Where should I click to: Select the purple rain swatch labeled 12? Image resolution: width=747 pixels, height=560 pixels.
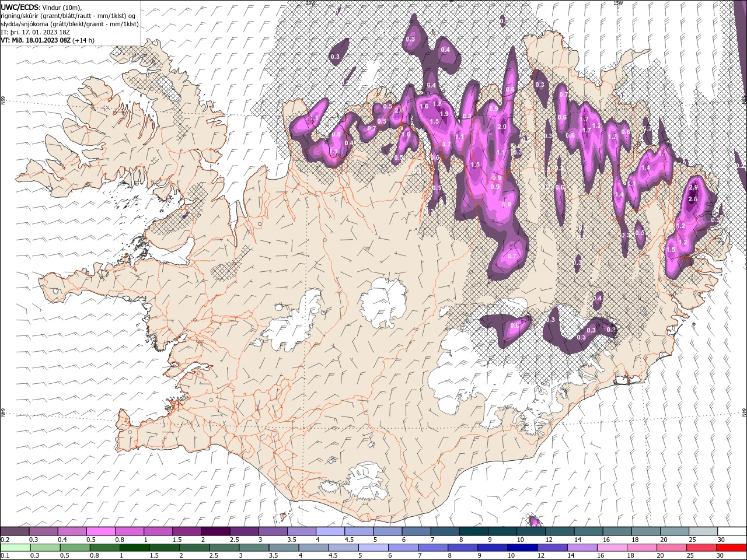tap(551, 548)
